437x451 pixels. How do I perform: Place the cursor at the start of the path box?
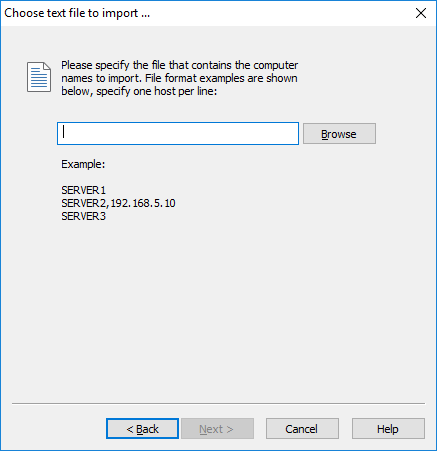[64, 132]
